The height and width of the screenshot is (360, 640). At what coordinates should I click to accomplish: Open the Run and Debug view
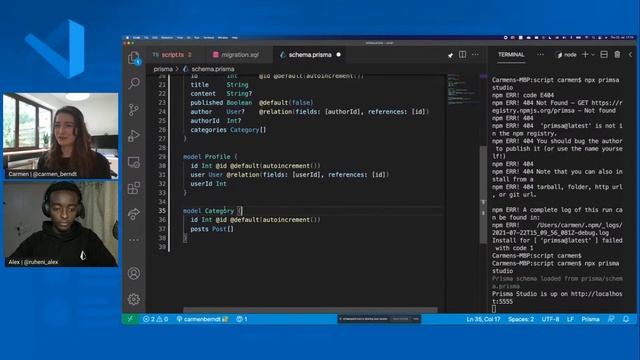[x=134, y=136]
